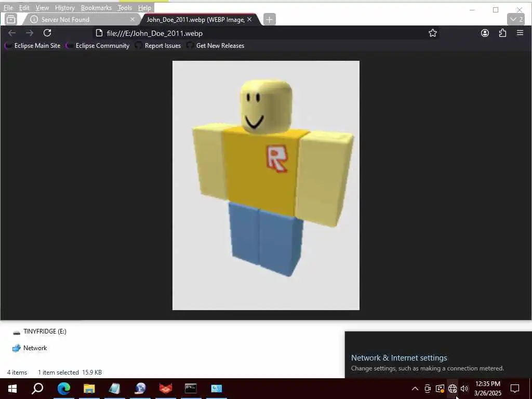The height and width of the screenshot is (399, 532).
Task: Open the clock showing 12:35 PM
Action: coord(487,389)
